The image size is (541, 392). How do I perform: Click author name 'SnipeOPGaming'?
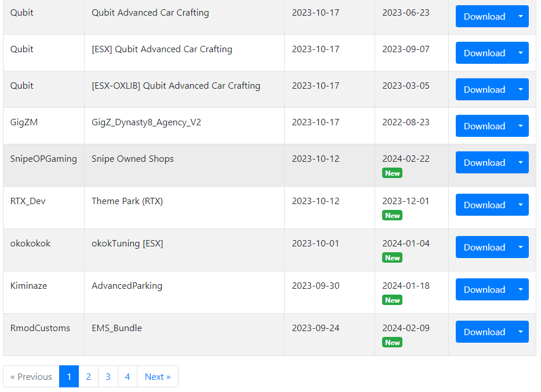(x=43, y=159)
